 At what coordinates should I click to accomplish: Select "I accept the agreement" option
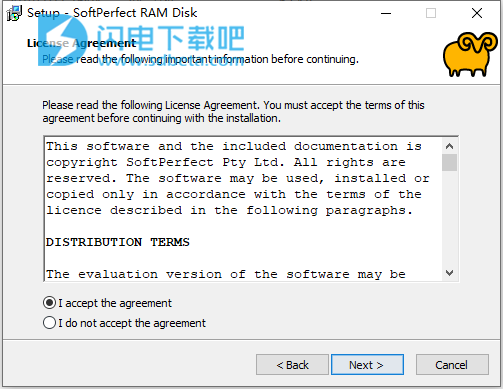point(107,303)
